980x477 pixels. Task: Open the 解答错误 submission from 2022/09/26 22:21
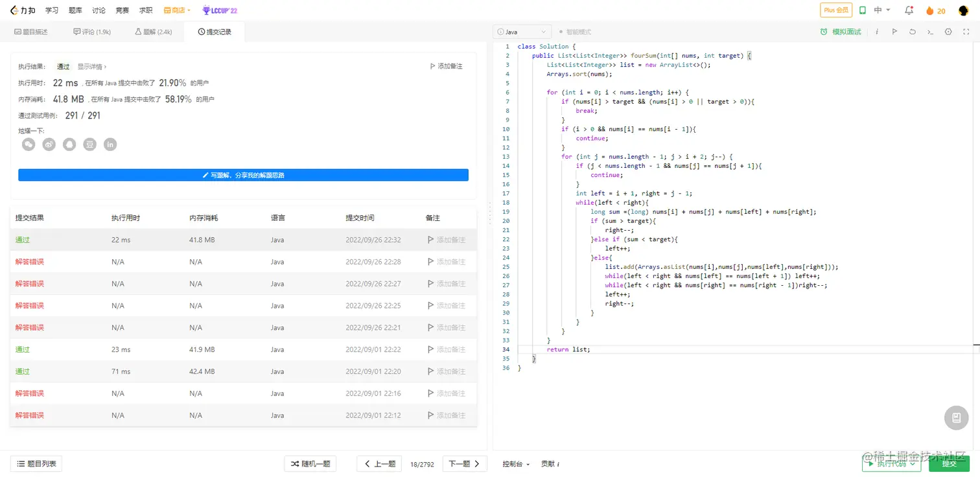[30, 328]
